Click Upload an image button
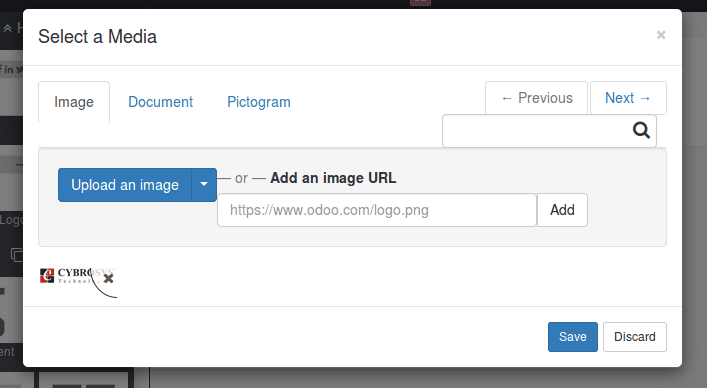Image resolution: width=707 pixels, height=388 pixels. tap(125, 185)
